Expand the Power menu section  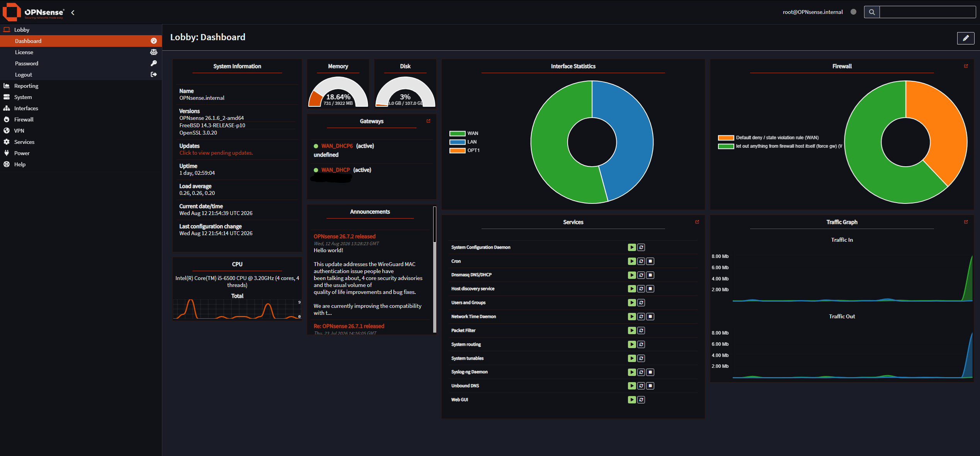[x=81, y=153]
